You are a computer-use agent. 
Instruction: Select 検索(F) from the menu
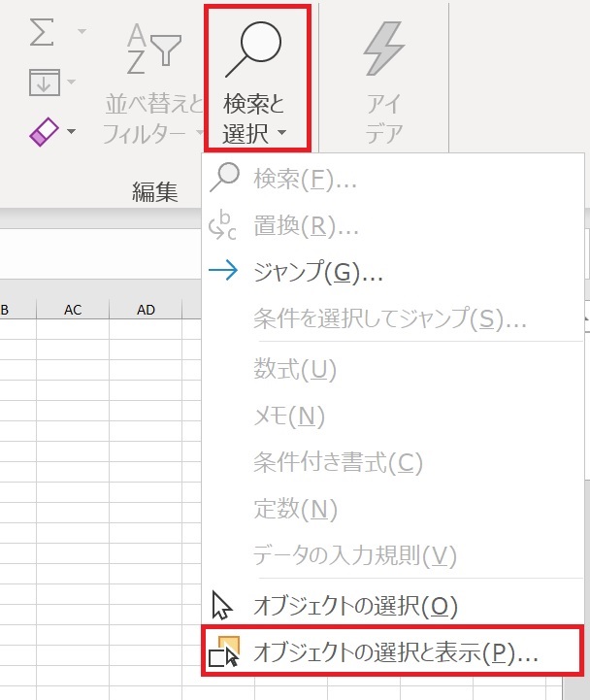[x=291, y=179]
